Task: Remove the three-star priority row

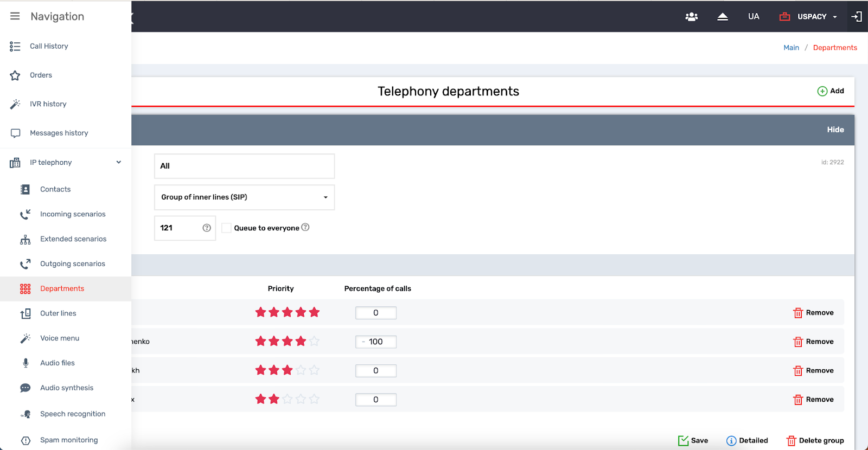Action: pos(813,371)
